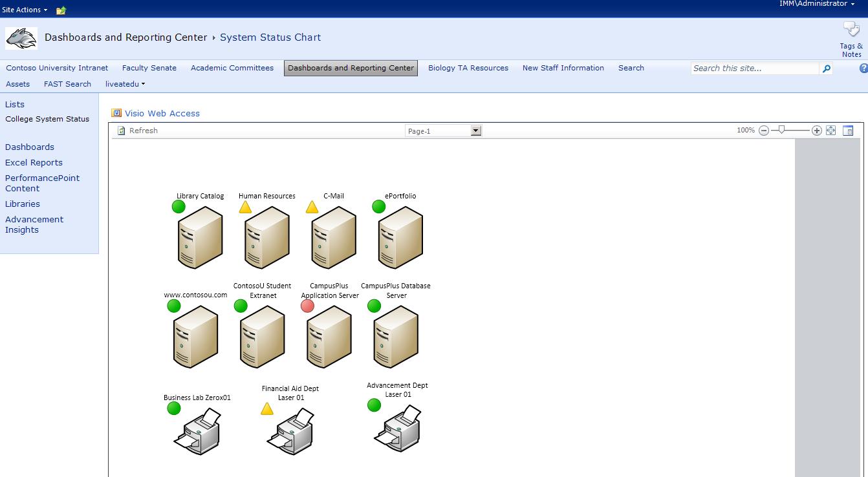Select the www.contosou.com server shape
This screenshot has height=477, width=868.
[196, 337]
